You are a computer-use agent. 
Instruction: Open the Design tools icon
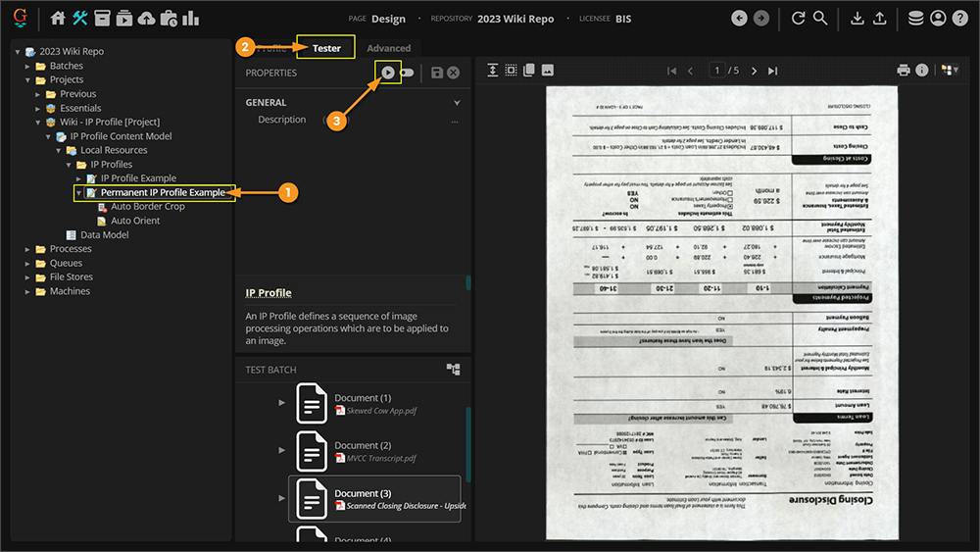click(80, 18)
